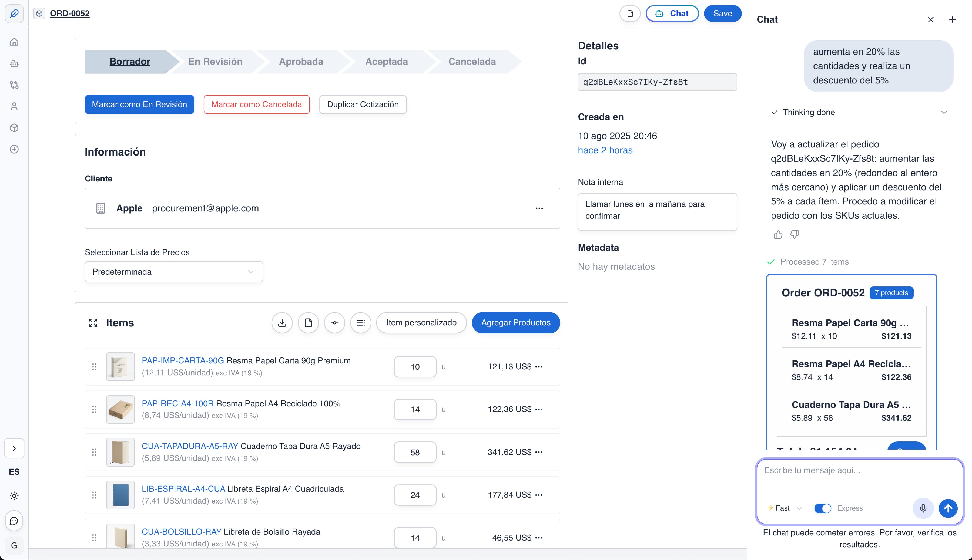This screenshot has width=972, height=560.
Task: Select the En Revisión stage
Action: (216, 62)
